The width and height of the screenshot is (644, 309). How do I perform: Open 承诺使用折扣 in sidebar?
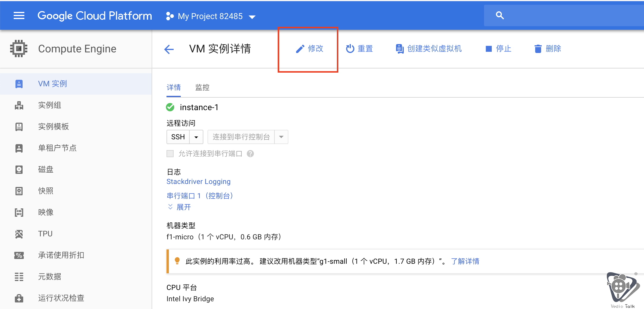pyautogui.click(x=76, y=255)
